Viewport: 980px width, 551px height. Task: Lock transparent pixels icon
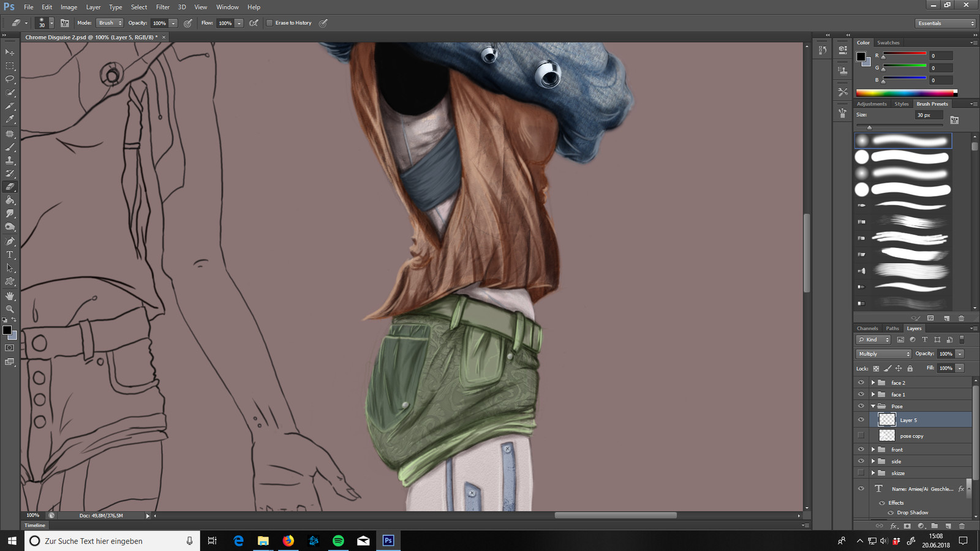(876, 369)
